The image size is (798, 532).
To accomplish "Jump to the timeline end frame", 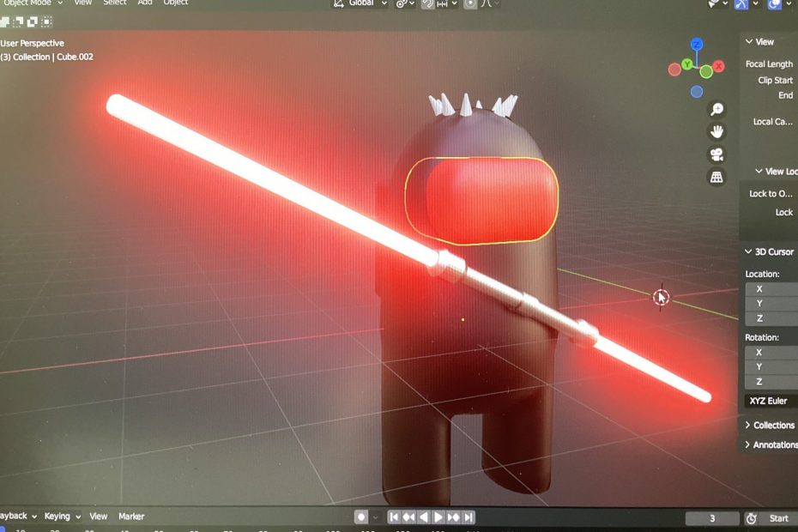I will 469,517.
